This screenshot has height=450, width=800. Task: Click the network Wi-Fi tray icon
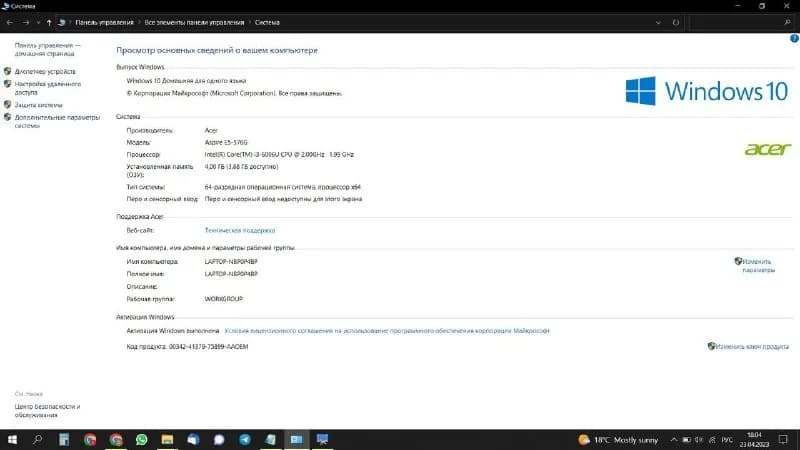click(712, 440)
